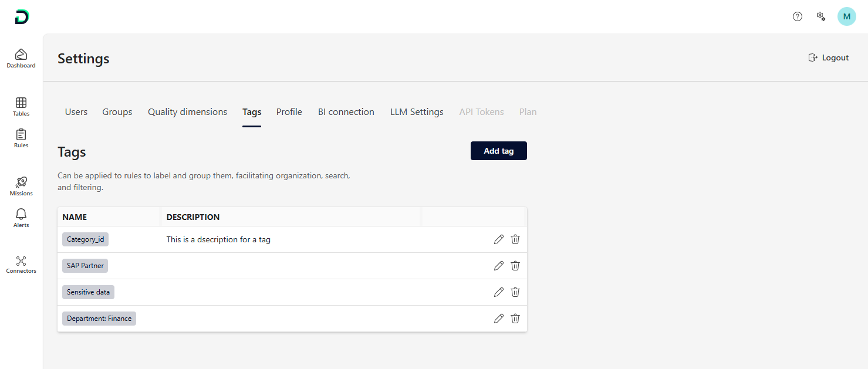Delete the SAP Partner tag
The image size is (868, 369).
515,266
